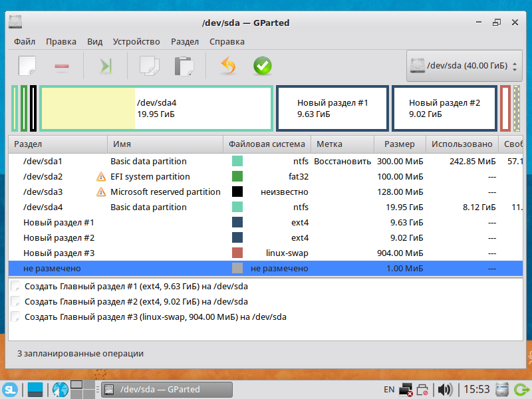532x399 pixels.
Task: Select the /dev/sda1 partition row
Action: click(265, 161)
